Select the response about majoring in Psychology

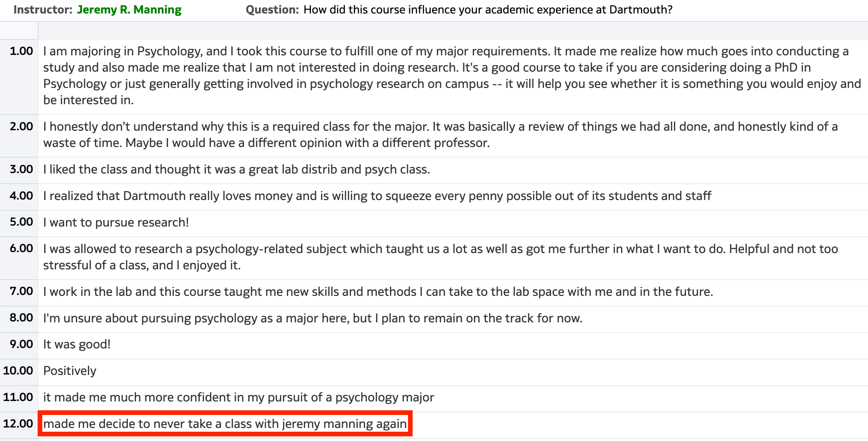pyautogui.click(x=451, y=75)
